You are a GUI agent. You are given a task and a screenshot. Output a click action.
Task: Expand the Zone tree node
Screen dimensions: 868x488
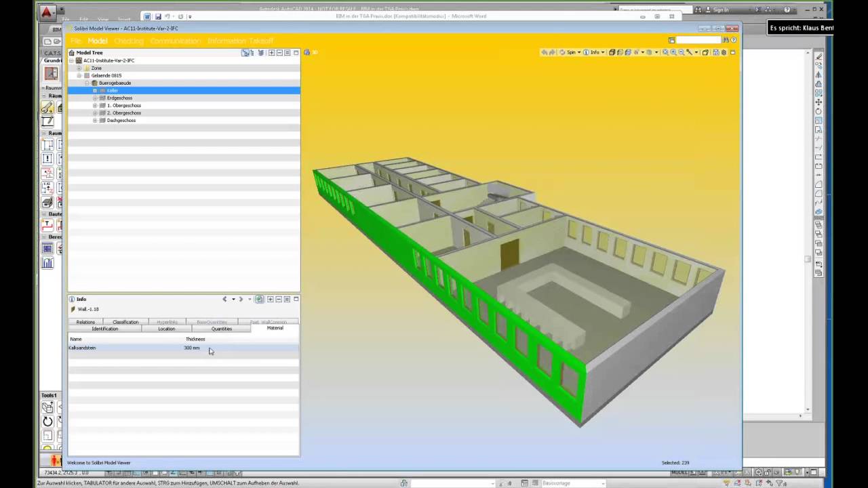[x=79, y=68]
